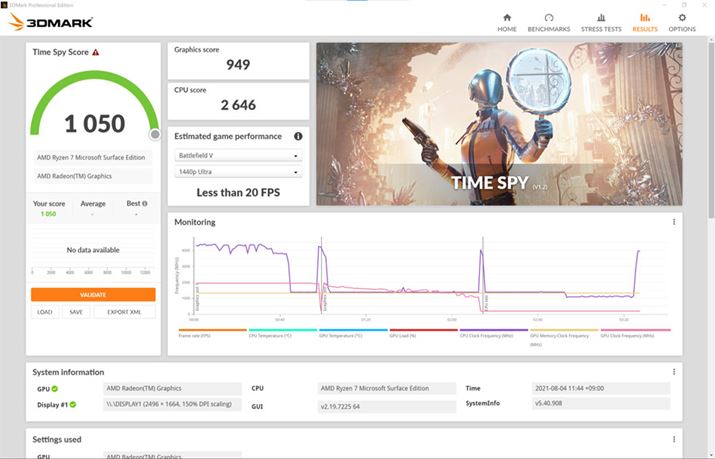715x459 pixels.
Task: Click the GPU green check icon
Action: 55,389
